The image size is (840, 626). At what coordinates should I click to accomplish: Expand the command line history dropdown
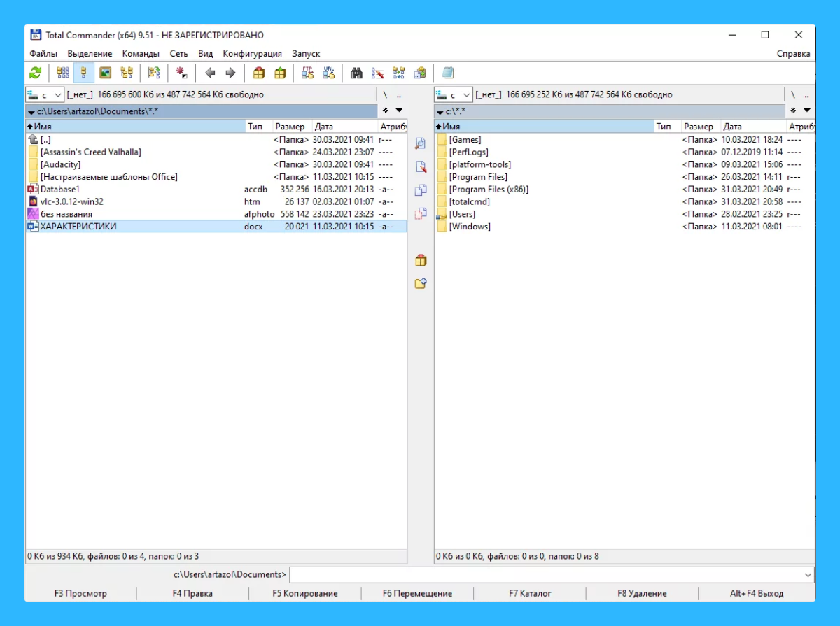[x=808, y=575]
